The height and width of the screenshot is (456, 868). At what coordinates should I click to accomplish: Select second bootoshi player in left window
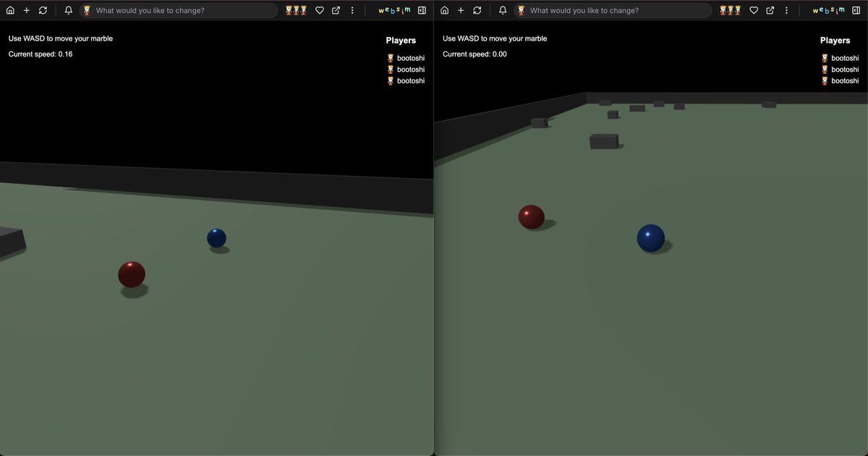tap(406, 69)
